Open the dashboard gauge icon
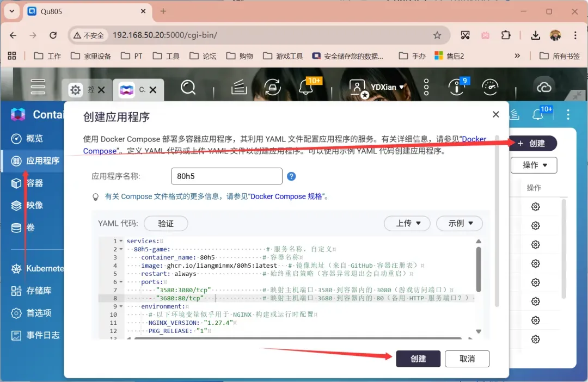 [x=490, y=87]
